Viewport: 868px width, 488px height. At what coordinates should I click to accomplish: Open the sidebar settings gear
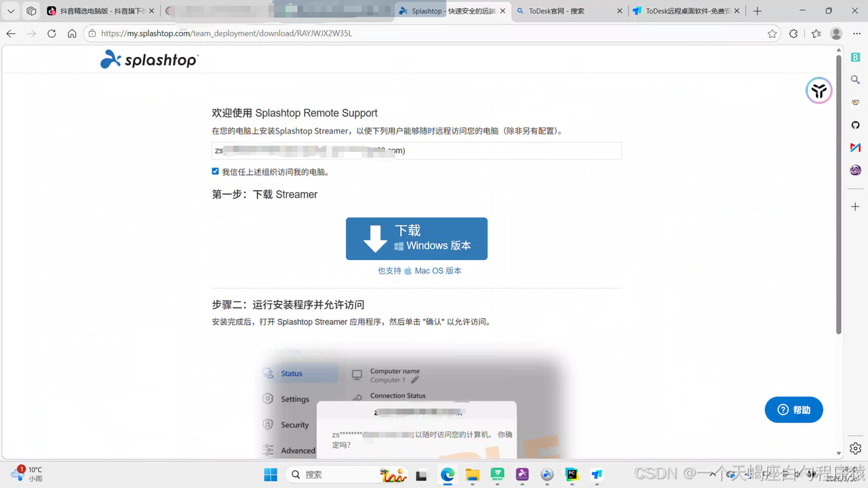(855, 448)
